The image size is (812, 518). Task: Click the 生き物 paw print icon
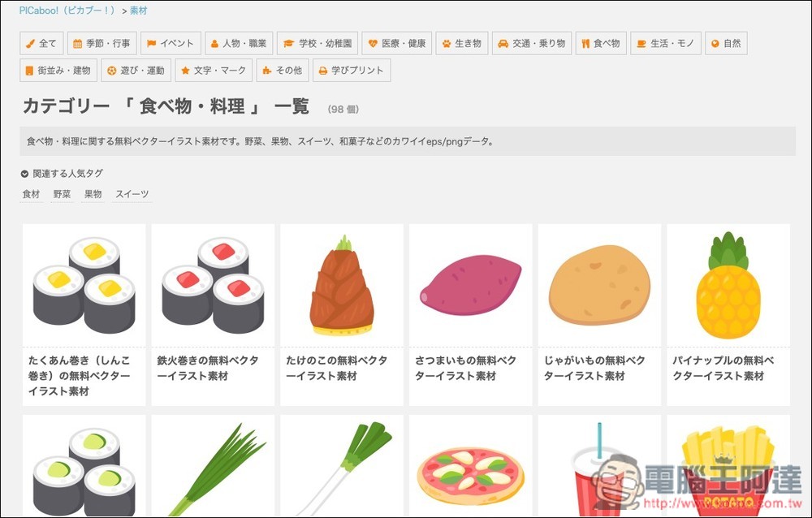pos(447,42)
